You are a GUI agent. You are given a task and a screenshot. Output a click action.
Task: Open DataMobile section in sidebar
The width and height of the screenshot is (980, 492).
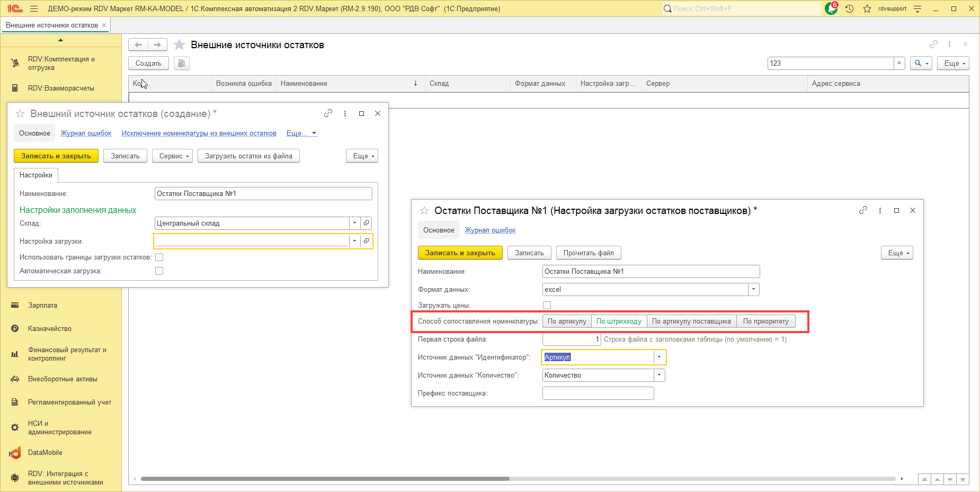pos(45,453)
